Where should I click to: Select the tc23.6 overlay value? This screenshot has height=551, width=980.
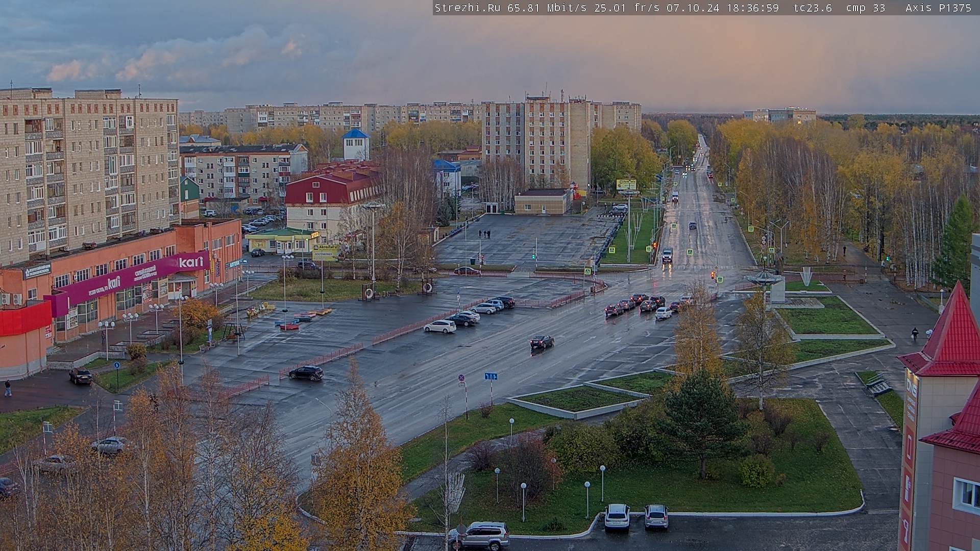[813, 8]
